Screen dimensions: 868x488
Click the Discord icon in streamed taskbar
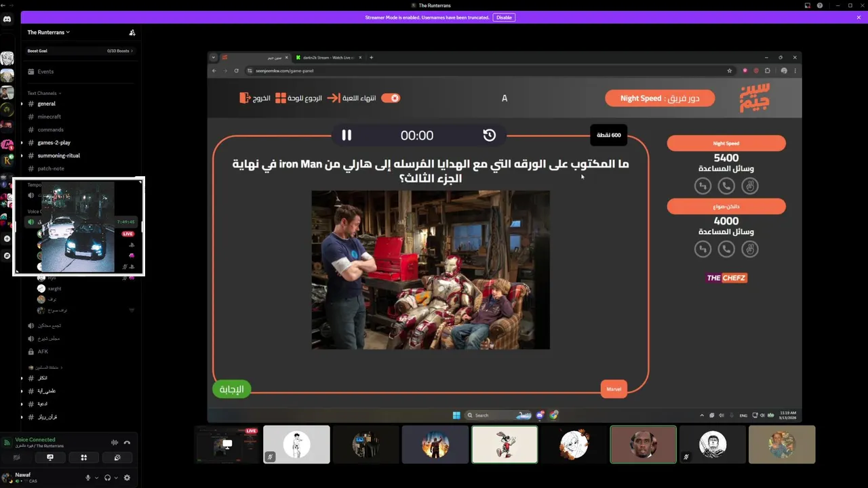coord(540,415)
